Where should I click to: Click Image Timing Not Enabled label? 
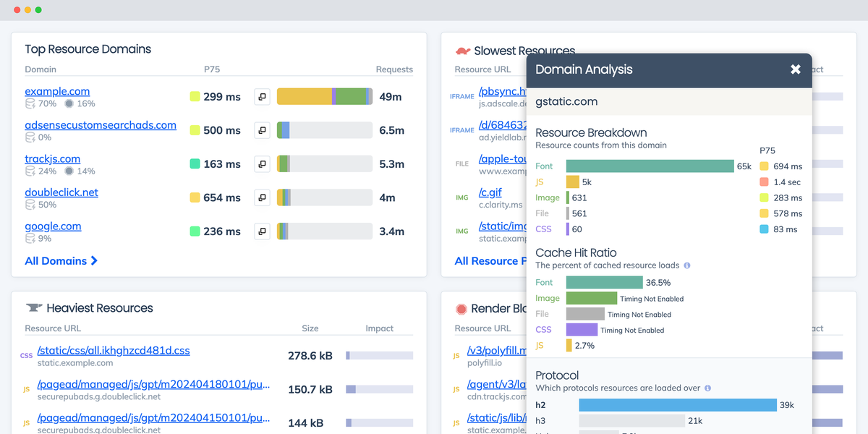(x=652, y=299)
